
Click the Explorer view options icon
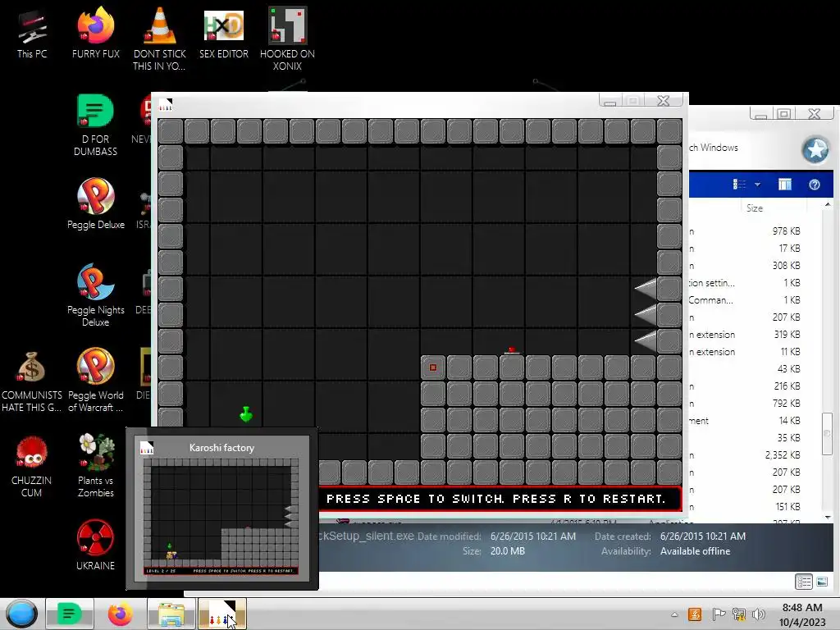coord(739,185)
